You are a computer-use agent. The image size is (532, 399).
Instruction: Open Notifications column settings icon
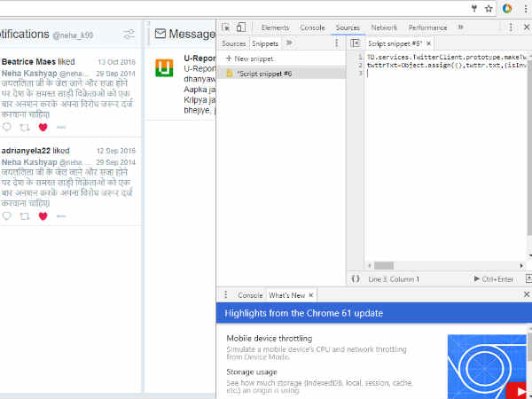click(x=129, y=35)
